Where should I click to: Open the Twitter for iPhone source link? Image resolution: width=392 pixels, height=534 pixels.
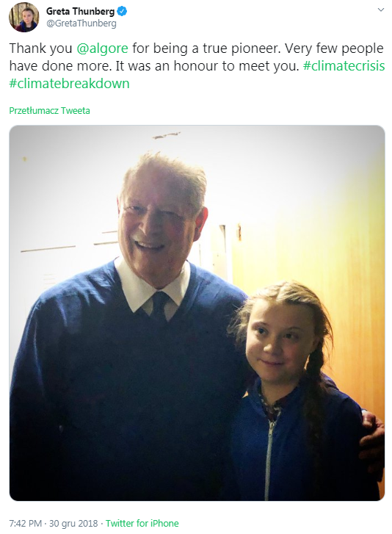tap(142, 523)
